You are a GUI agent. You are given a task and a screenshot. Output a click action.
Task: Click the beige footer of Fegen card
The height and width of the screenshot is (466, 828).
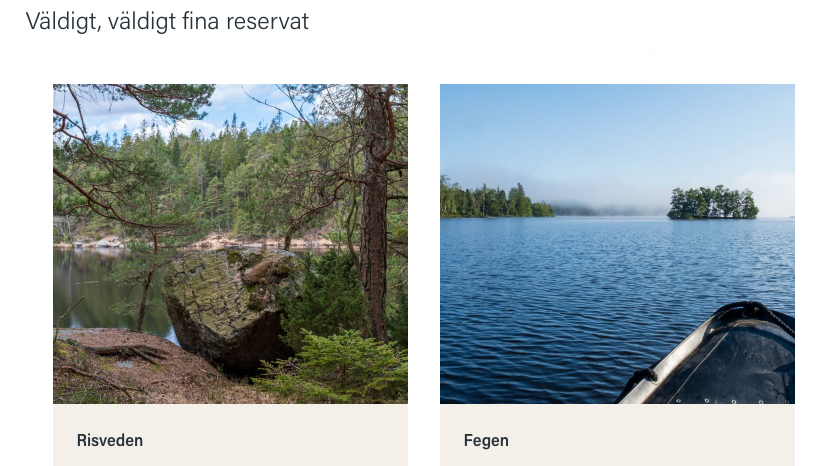[x=617, y=435]
